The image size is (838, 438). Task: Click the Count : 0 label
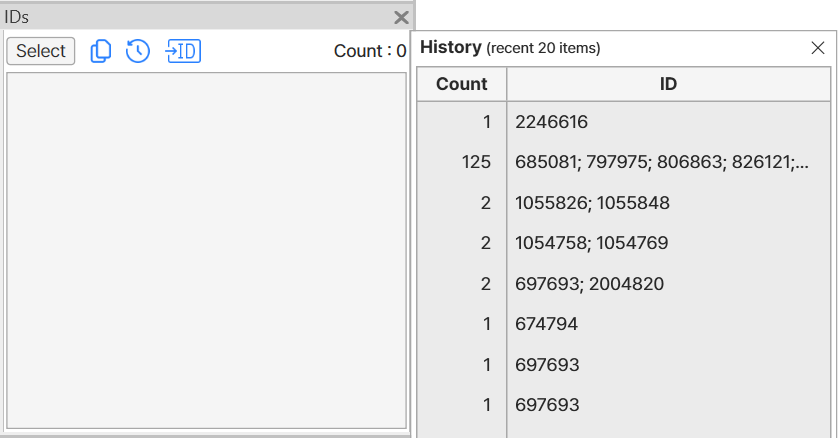(370, 51)
